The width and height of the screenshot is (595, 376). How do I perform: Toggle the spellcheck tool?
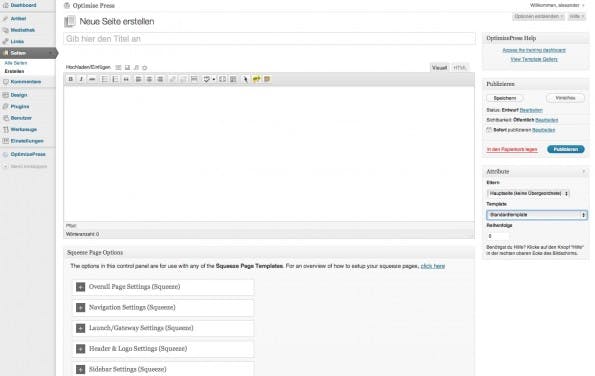206,79
